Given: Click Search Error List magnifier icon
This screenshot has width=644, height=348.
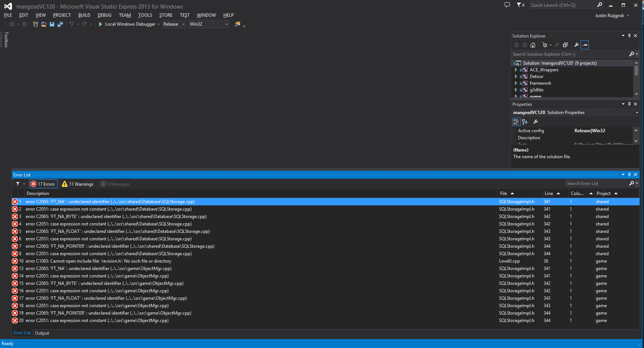Looking at the screenshot, I should click(631, 183).
